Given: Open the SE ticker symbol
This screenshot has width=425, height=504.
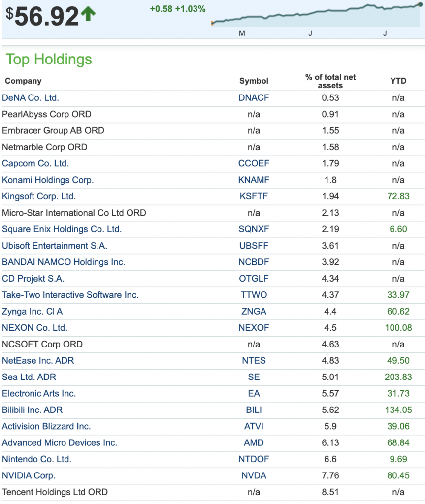Looking at the screenshot, I should pyautogui.click(x=254, y=377).
